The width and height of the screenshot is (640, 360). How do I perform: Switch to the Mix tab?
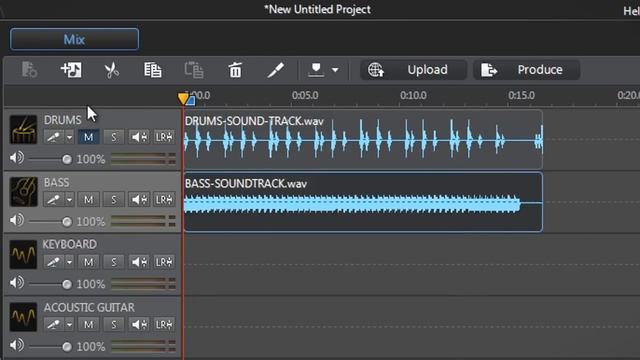pyautogui.click(x=74, y=40)
